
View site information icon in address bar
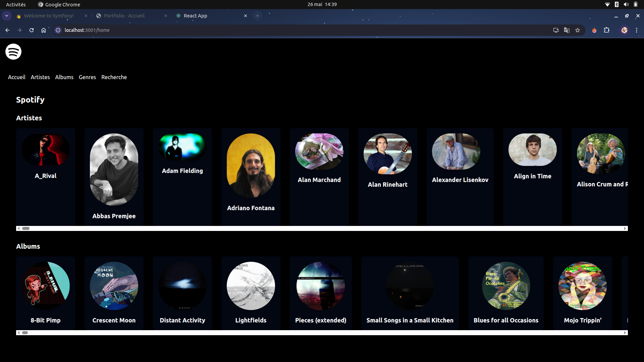58,30
